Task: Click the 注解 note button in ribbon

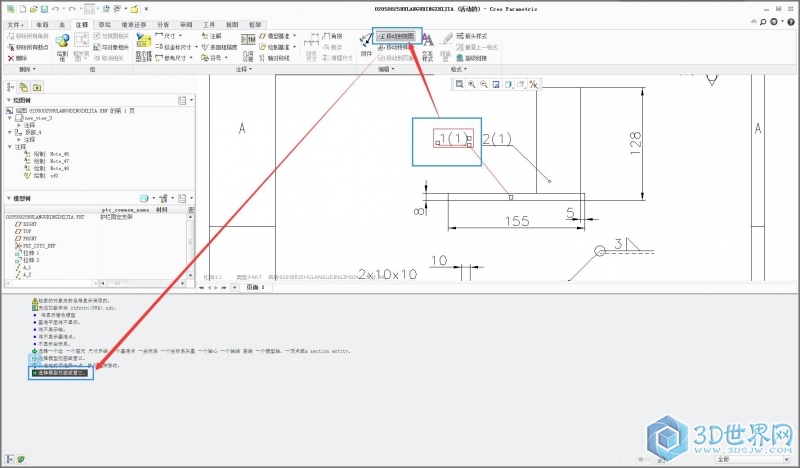Action: click(211, 36)
